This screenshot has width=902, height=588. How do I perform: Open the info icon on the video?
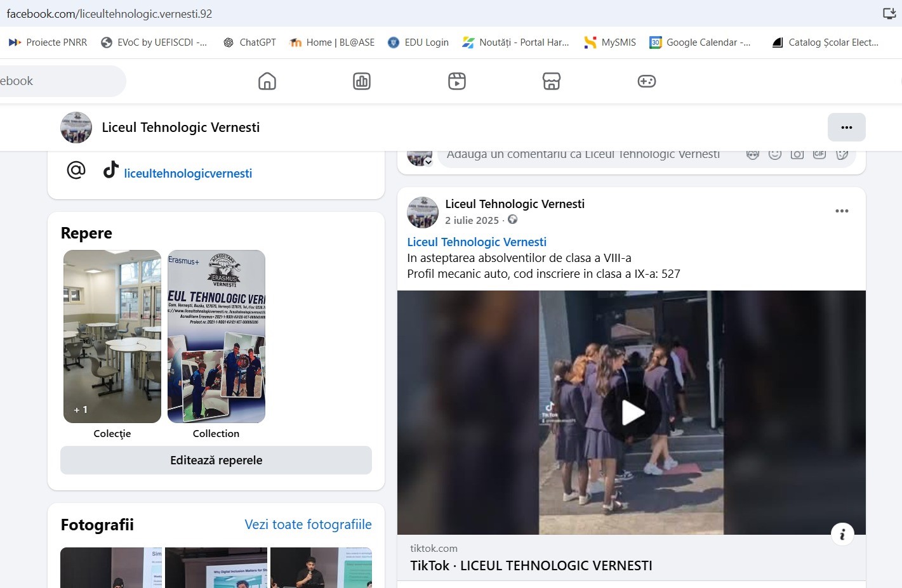(842, 534)
